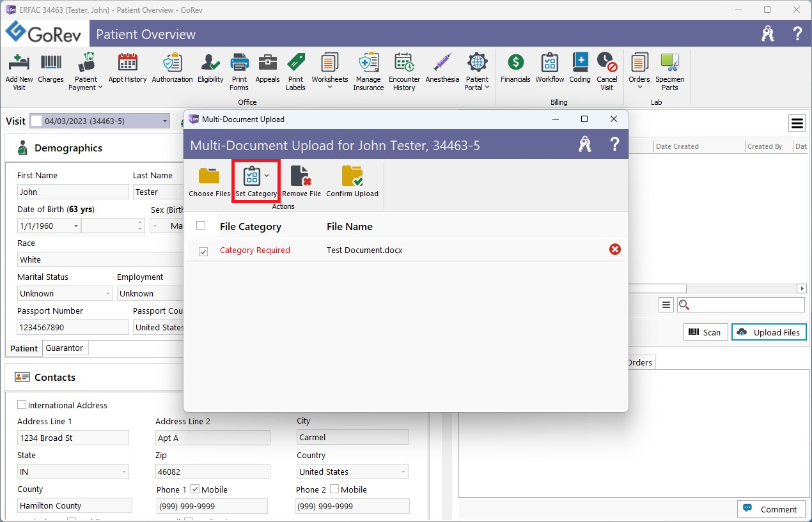Click Confirm Upload in dialog
Viewport: 812px width, 522px height.
pyautogui.click(x=352, y=181)
